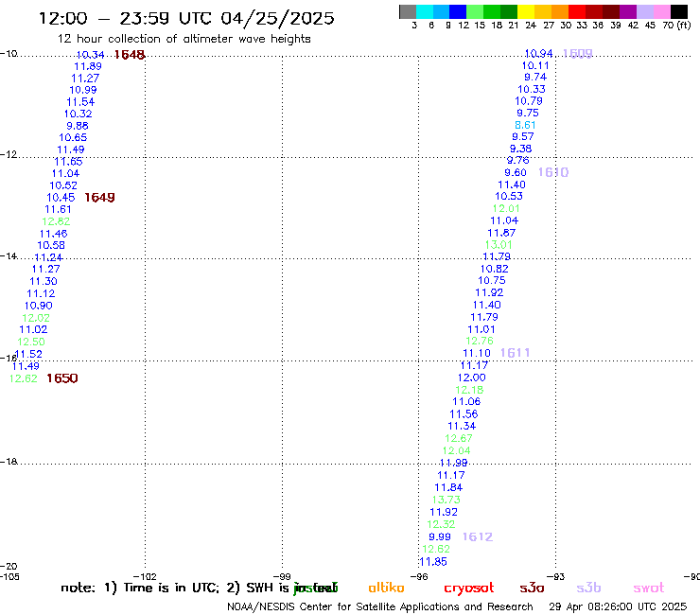The height and width of the screenshot is (615, 700).
Task: Pick the purple swatch in the color scale
Action: (628, 11)
